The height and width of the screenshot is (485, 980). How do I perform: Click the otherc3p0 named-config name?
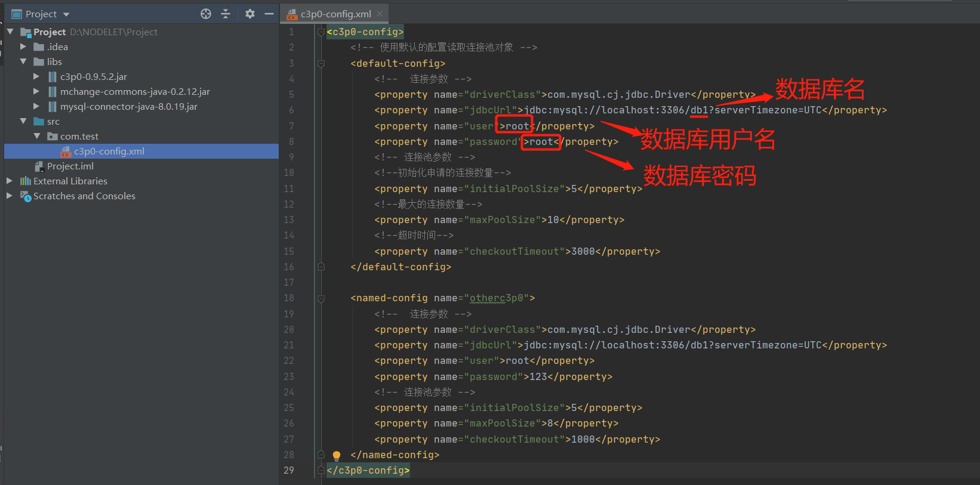pos(496,298)
